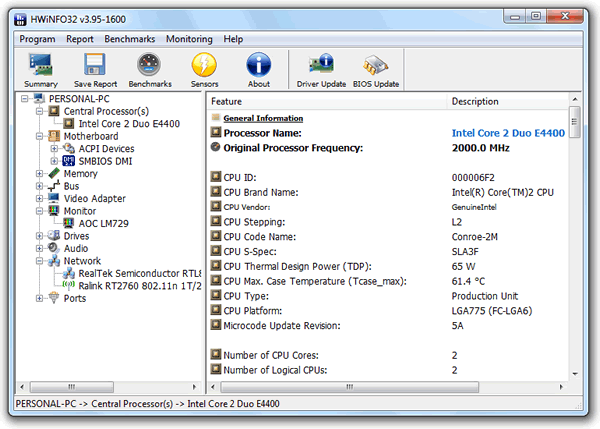Click the Description column header
600x429 pixels.
[x=508, y=101]
